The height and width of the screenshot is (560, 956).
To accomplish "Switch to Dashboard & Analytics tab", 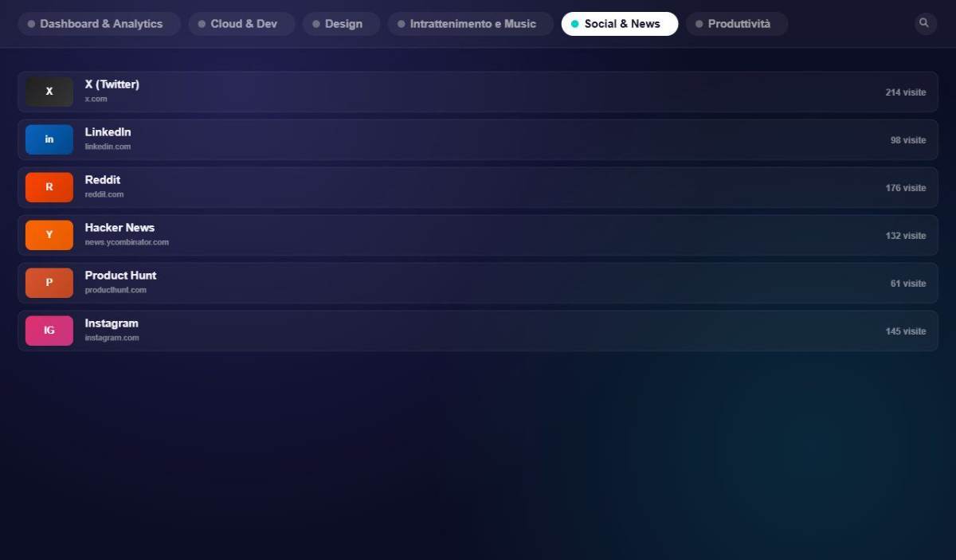I will click(99, 24).
